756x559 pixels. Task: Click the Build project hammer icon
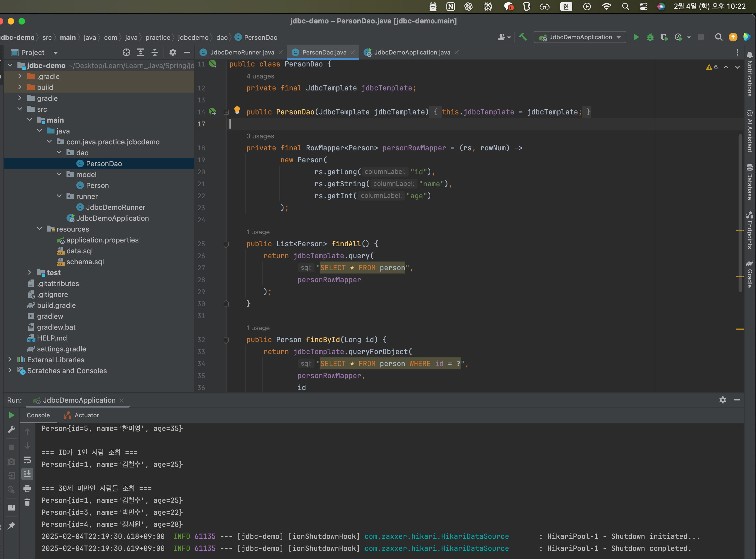(x=523, y=37)
